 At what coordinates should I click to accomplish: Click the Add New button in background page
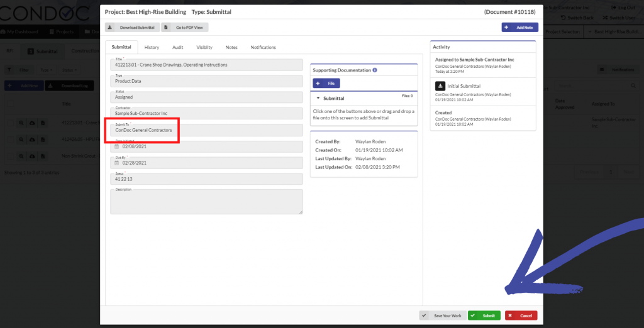[x=23, y=86]
